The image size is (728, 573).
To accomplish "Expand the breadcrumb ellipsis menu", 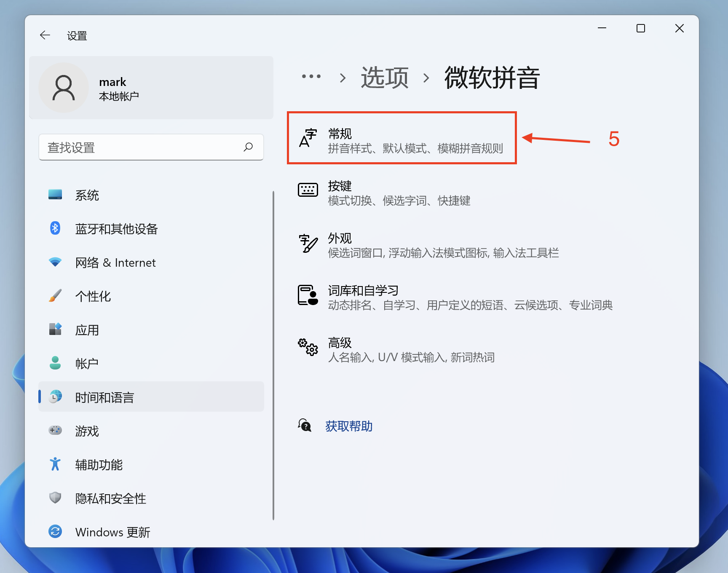I will (311, 77).
